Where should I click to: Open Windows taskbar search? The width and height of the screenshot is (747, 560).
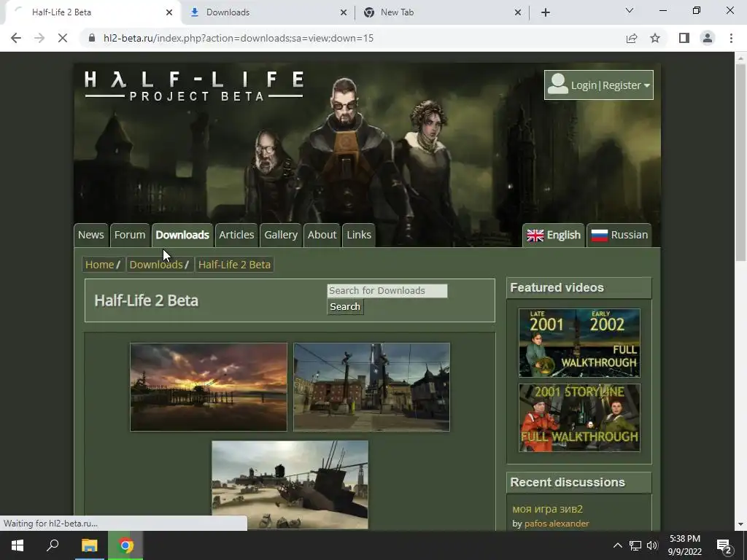click(x=53, y=545)
